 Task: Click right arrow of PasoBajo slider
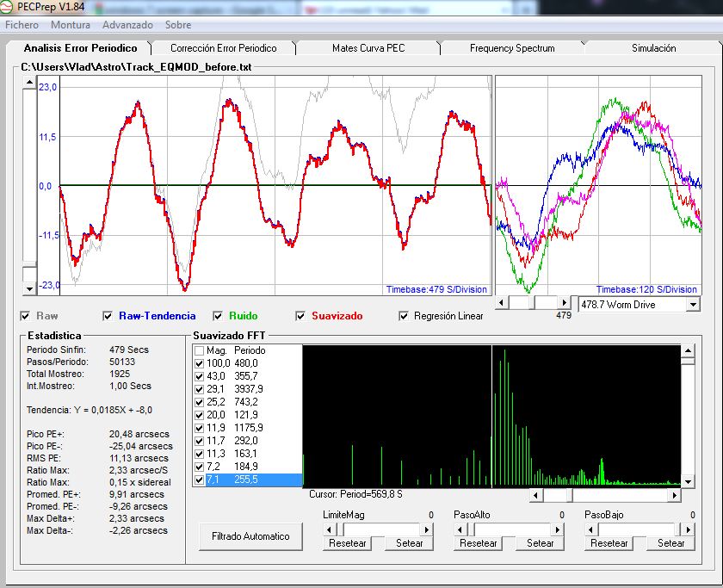(x=689, y=530)
